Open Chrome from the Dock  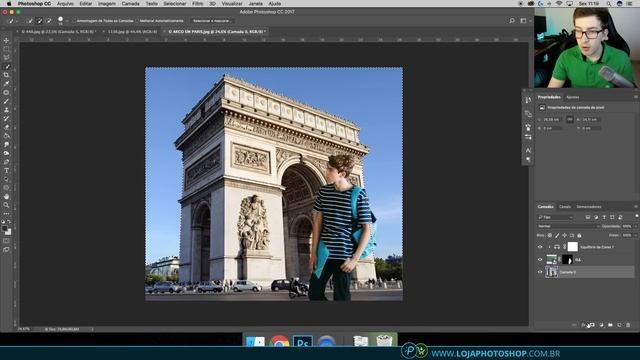pyautogui.click(x=279, y=342)
